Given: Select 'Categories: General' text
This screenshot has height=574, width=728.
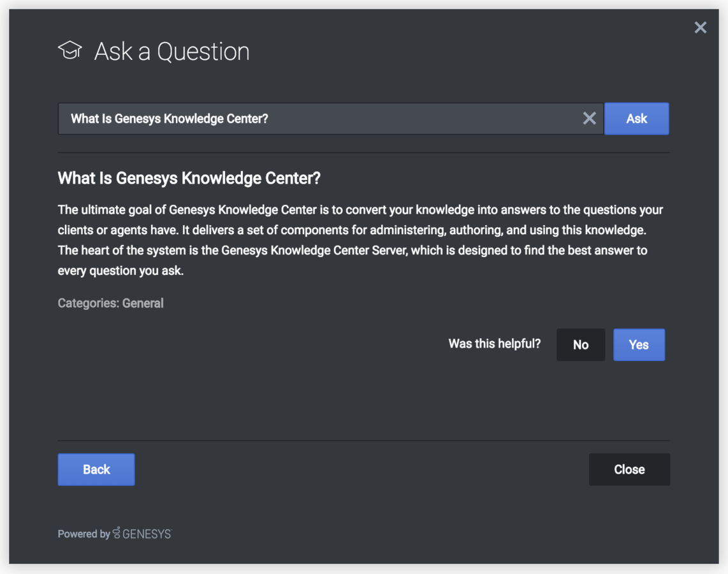Looking at the screenshot, I should coord(110,303).
